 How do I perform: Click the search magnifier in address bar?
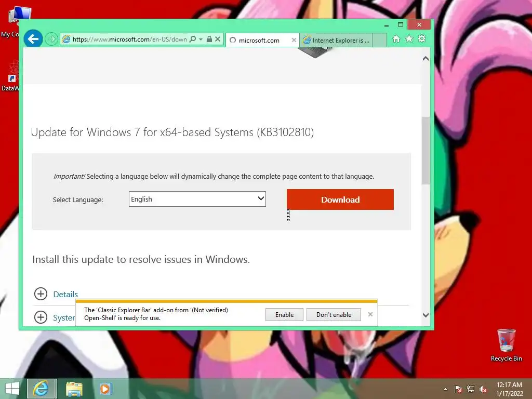point(193,39)
